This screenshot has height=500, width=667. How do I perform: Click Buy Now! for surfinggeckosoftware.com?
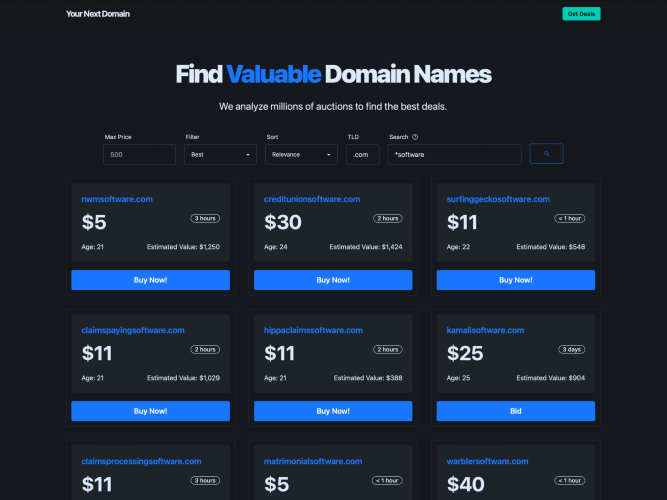coord(516,280)
